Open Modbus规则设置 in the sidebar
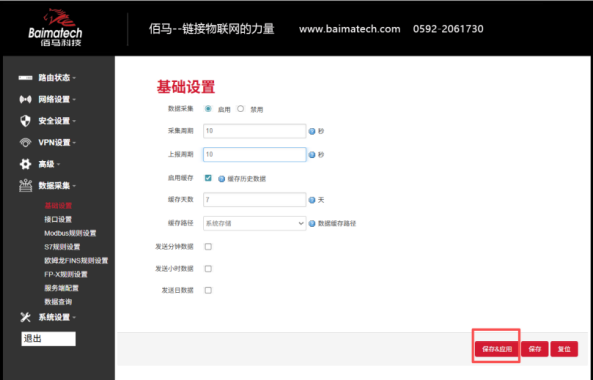This screenshot has height=380, width=593. coord(70,233)
